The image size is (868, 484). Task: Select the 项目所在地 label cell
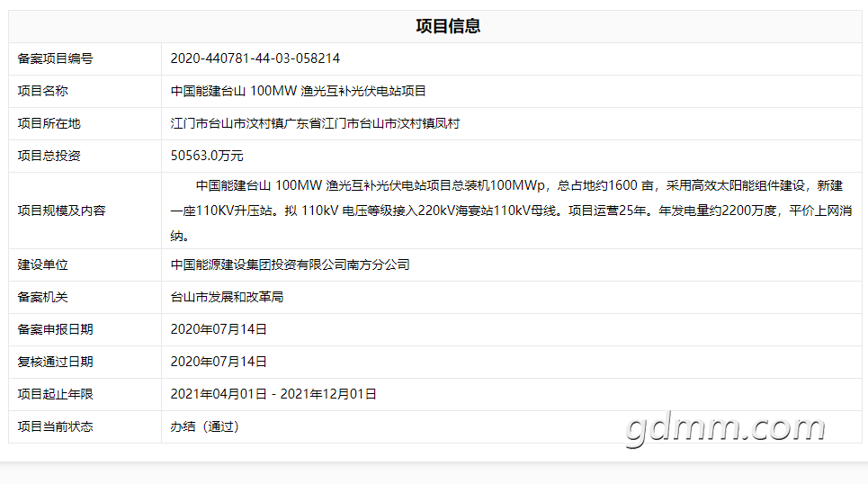pyautogui.click(x=85, y=123)
